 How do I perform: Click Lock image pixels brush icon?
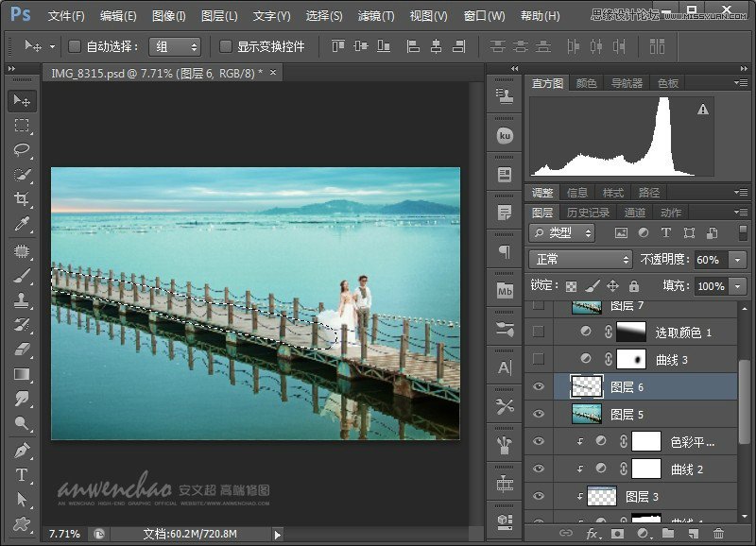pos(593,286)
